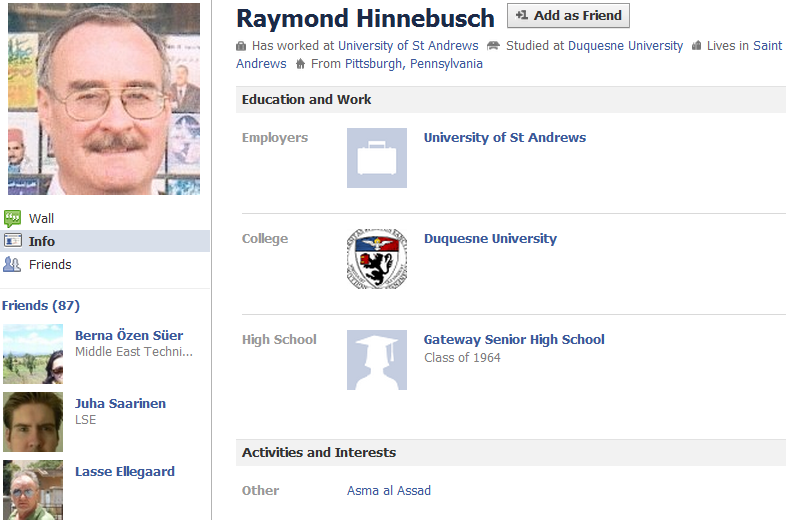The image size is (786, 520).
Task: Click the Friends people icon
Action: point(12,264)
